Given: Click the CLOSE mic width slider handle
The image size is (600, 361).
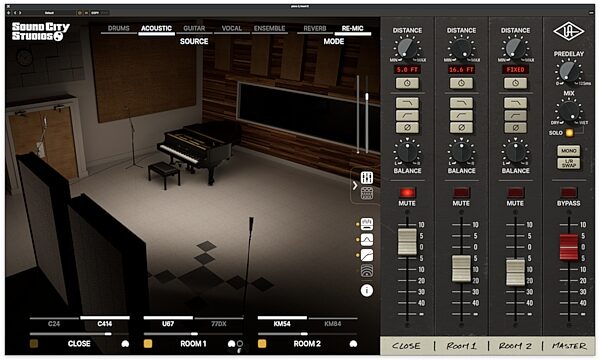Looking at the screenshot, I should coord(108,334).
